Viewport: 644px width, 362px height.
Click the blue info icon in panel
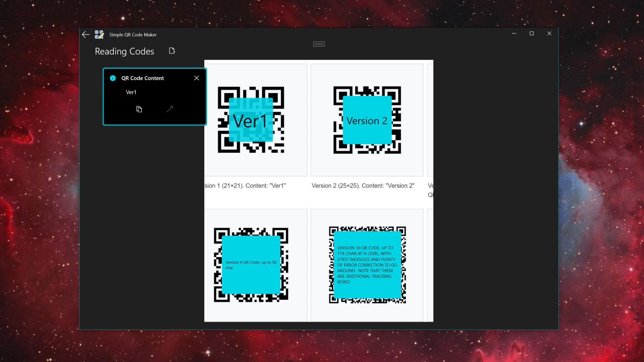click(113, 78)
